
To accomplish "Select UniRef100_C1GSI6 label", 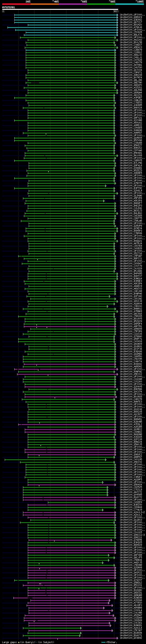I will 131,334.
